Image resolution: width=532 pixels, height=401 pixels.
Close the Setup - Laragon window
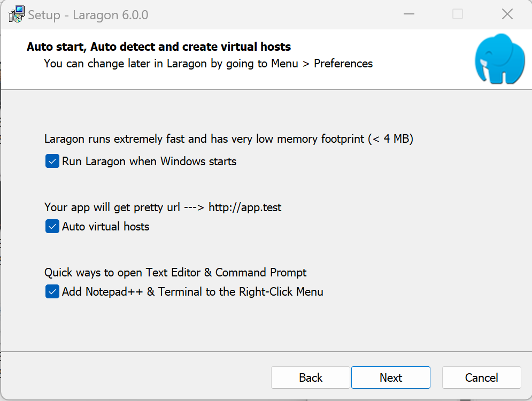tap(507, 14)
